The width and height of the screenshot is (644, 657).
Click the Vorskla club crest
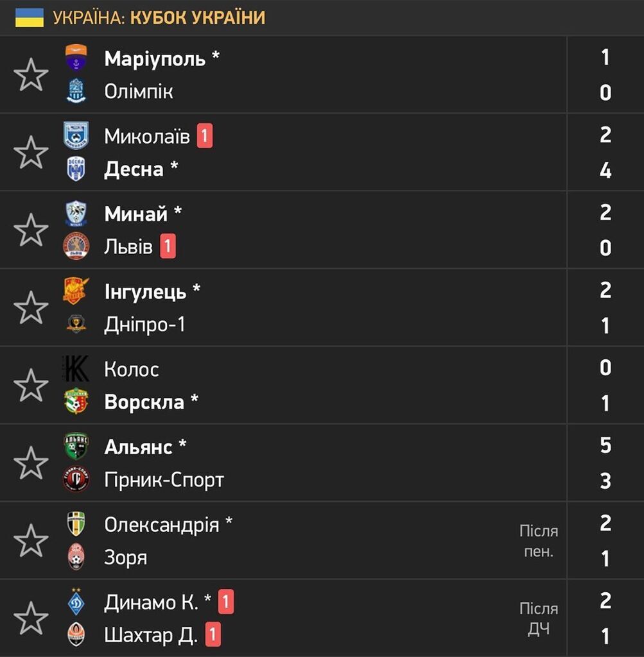pyautogui.click(x=76, y=401)
